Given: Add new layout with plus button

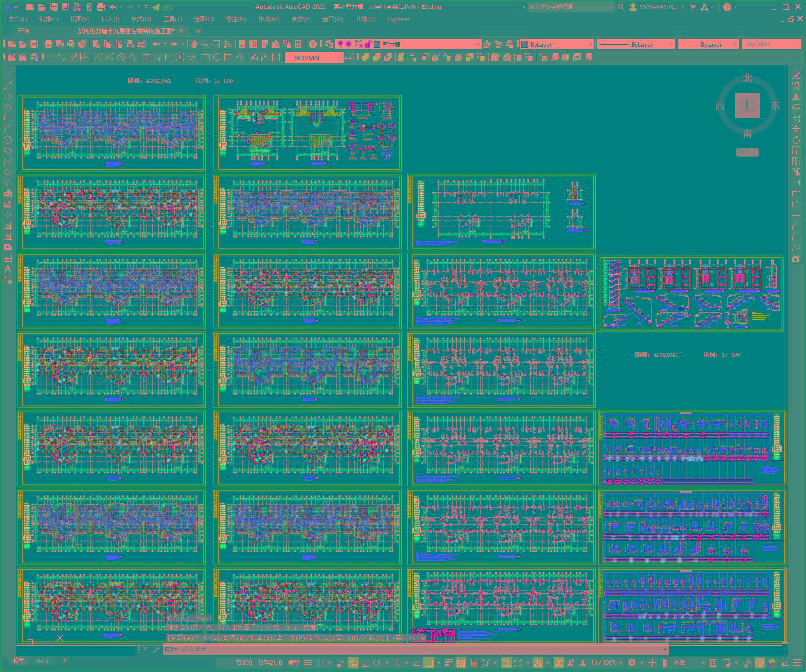Looking at the screenshot, I should (x=64, y=661).
